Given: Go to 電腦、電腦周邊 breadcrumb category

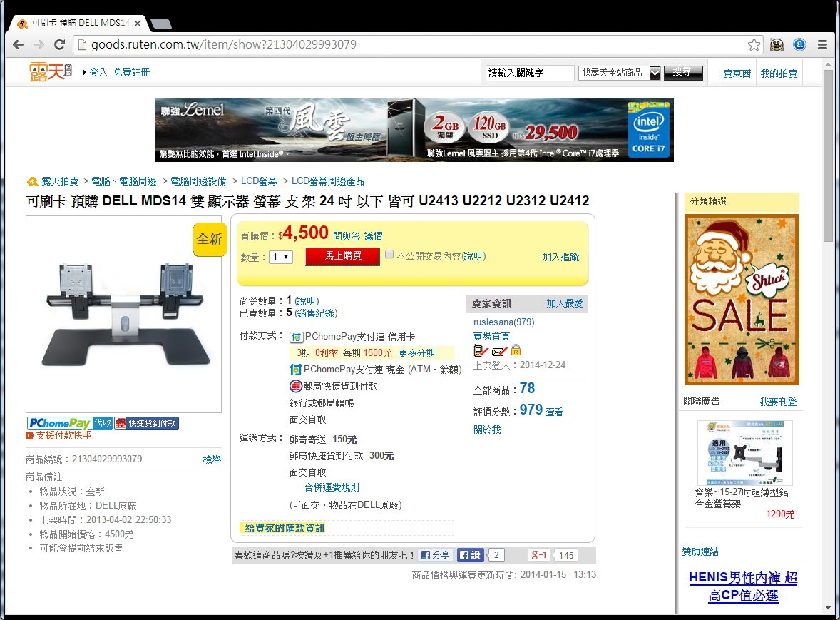Looking at the screenshot, I should click(x=124, y=182).
